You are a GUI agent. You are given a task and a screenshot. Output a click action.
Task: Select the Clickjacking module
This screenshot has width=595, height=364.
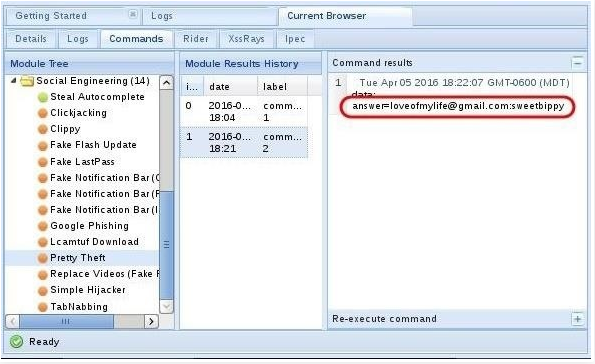click(x=78, y=113)
